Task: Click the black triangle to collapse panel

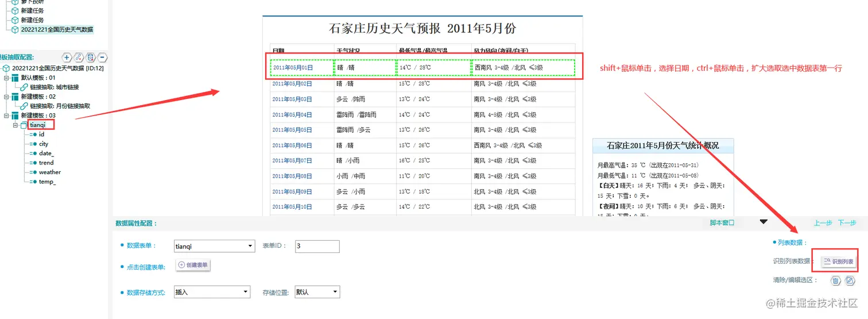Action: 763,222
